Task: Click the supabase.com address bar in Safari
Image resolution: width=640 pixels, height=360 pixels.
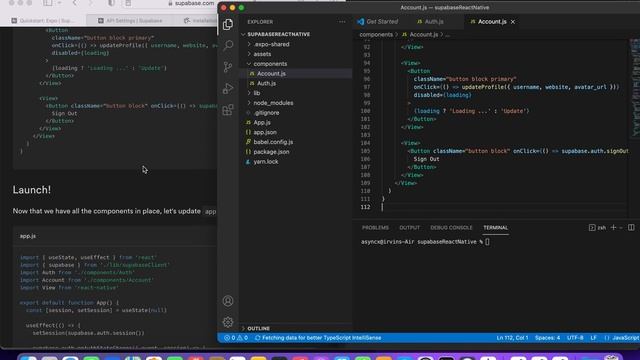Action: click(191, 3)
